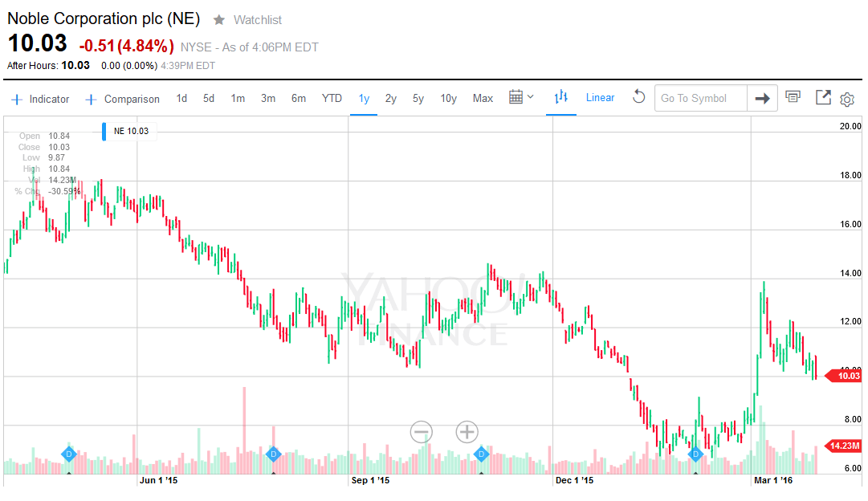Open chart settings gear
Screen dimensions: 868x501
(x=847, y=99)
